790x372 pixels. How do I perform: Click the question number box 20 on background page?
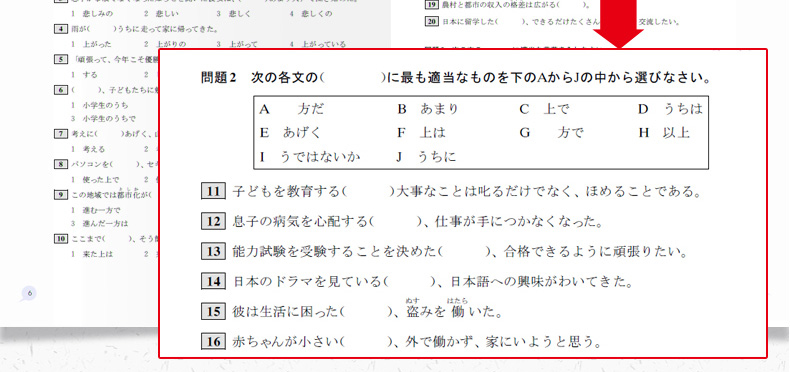(431, 22)
